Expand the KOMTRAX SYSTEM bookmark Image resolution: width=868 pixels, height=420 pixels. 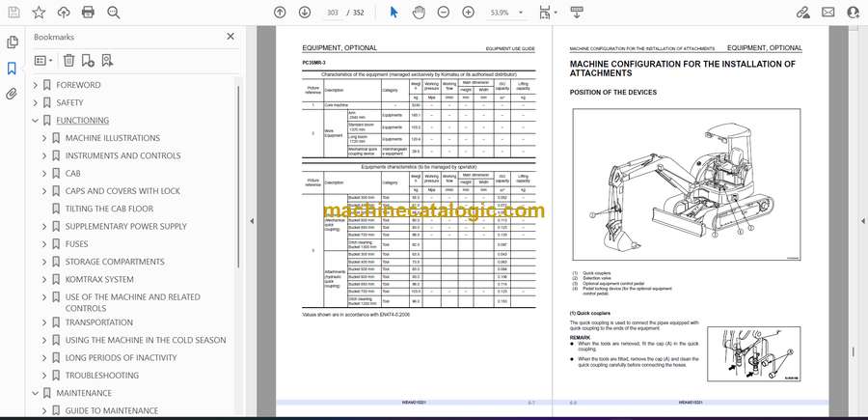[44, 279]
